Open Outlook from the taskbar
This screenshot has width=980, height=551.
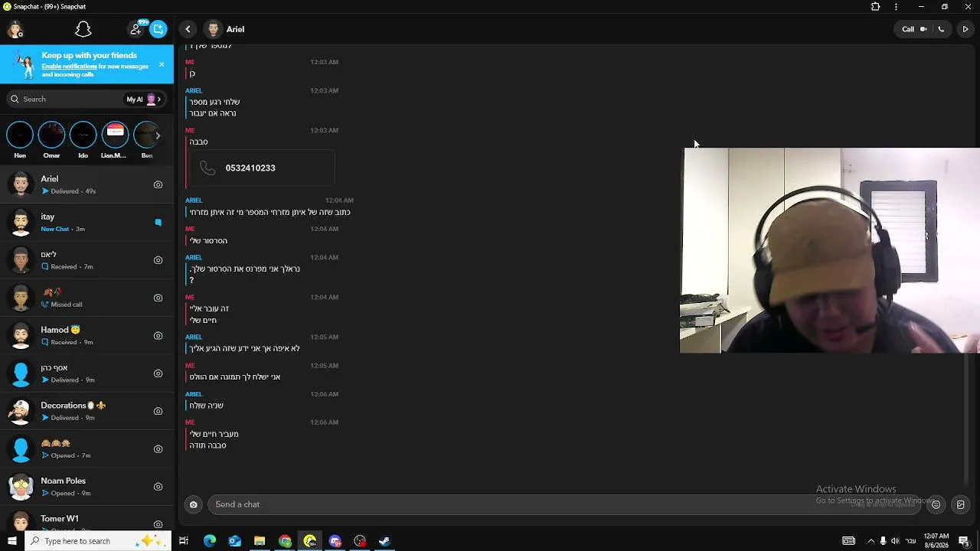tap(235, 541)
